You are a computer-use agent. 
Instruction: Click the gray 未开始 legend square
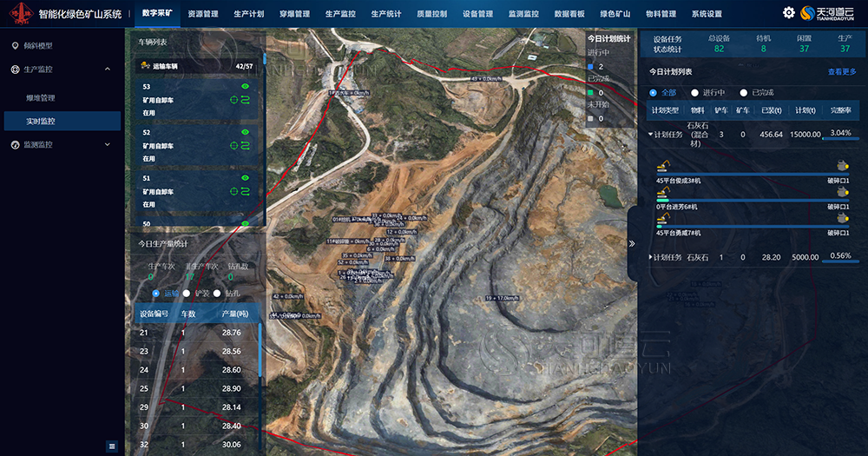coord(590,119)
